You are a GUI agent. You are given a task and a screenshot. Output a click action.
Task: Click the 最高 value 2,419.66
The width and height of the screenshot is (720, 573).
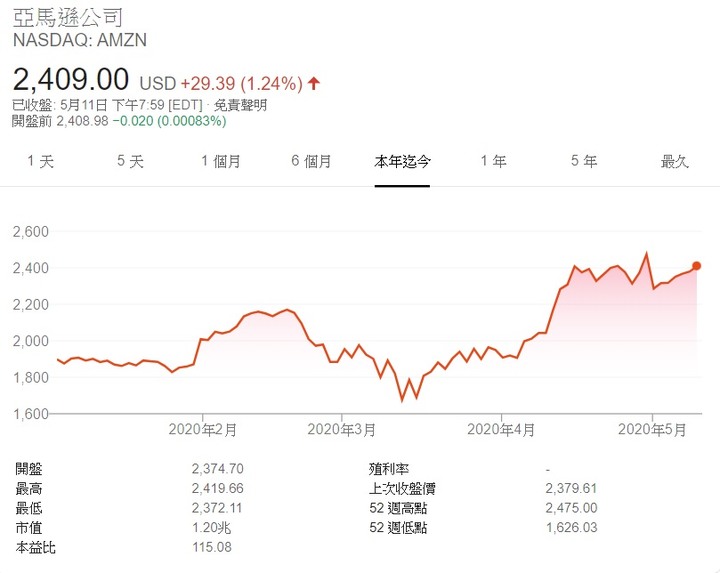click(x=218, y=489)
